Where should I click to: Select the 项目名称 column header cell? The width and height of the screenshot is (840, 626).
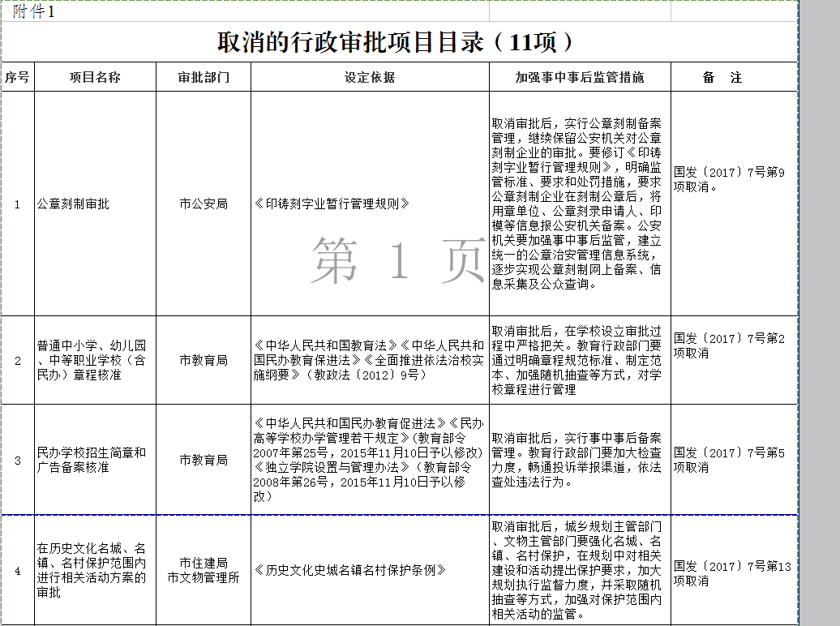96,77
